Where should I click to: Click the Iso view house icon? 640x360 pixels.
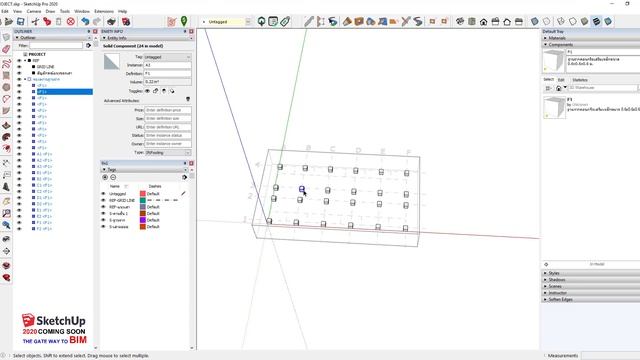pyautogui.click(x=460, y=22)
